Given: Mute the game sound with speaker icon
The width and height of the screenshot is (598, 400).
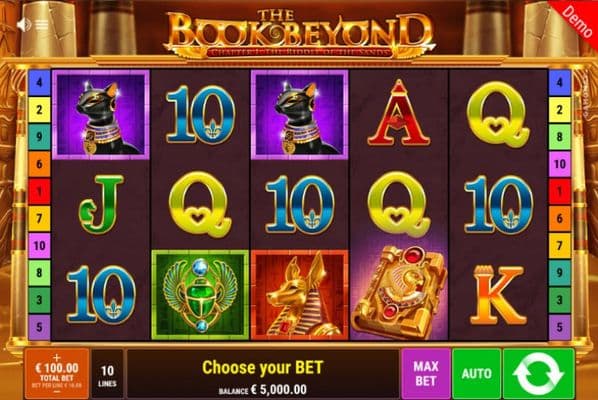Looking at the screenshot, I should click(24, 25).
